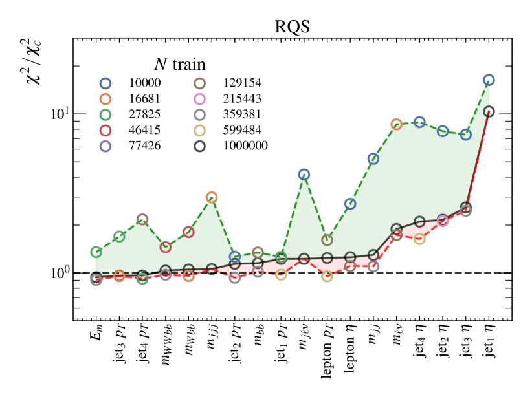Image resolution: width=532 pixels, height=399 pixels.
Task: Select the legend label "1000000"
Action: [246, 146]
